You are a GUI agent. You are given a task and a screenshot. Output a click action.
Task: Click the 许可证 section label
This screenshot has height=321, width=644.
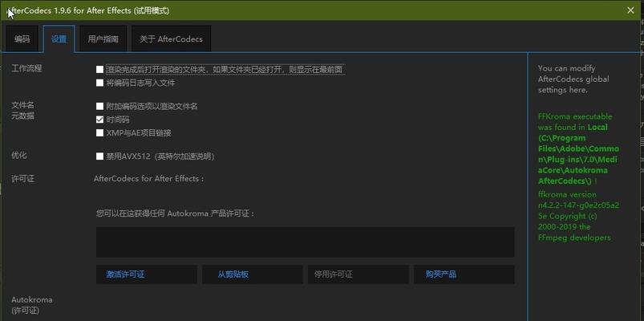click(23, 179)
